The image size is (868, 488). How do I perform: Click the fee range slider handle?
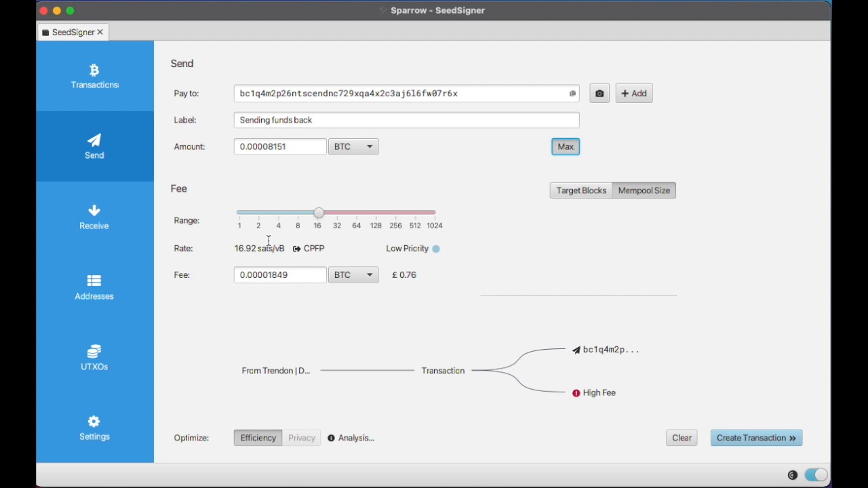[319, 213]
